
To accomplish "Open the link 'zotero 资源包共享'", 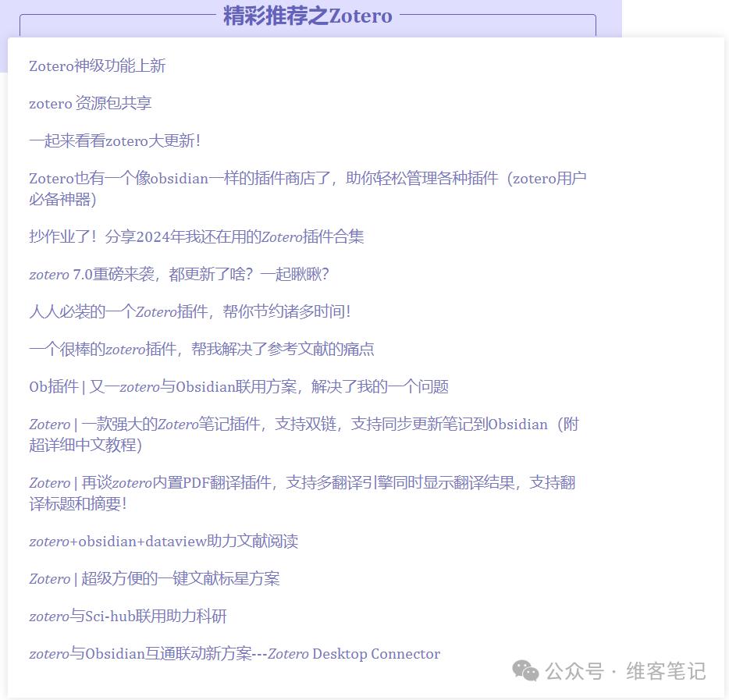I will click(91, 103).
